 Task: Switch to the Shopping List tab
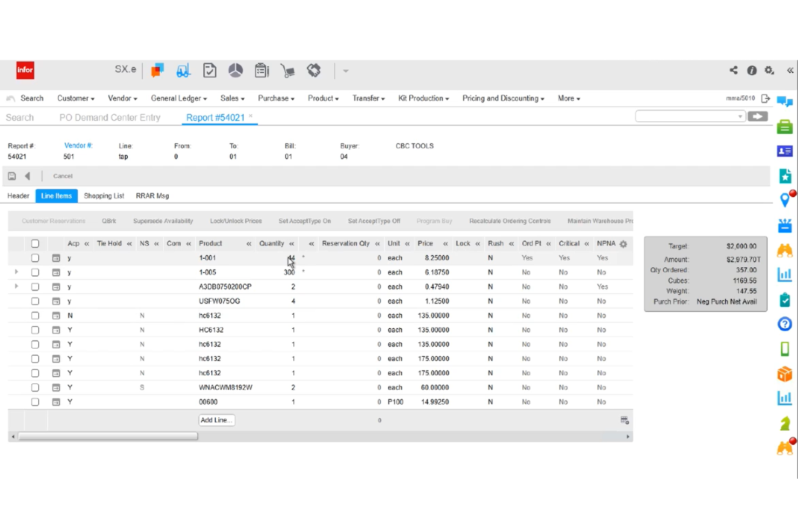(104, 196)
